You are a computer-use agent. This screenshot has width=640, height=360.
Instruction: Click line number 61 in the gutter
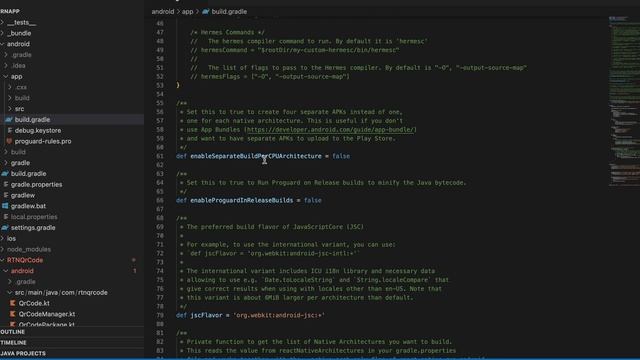[160, 156]
